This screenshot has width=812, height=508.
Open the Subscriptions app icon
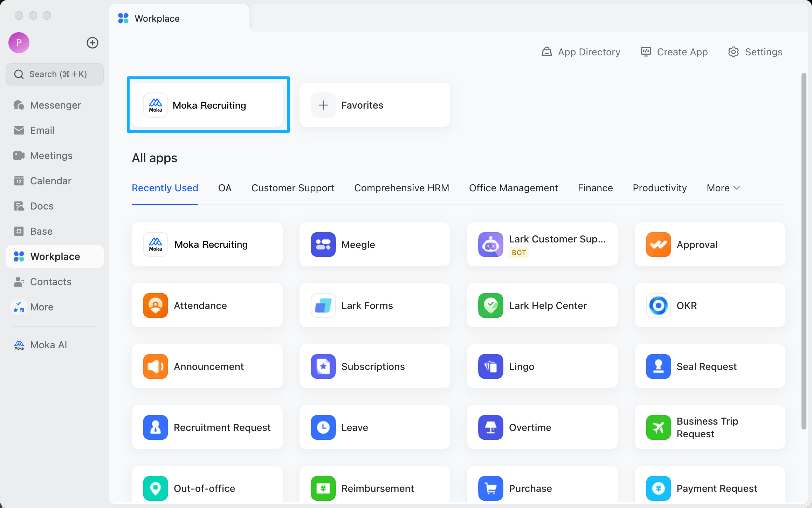click(323, 366)
